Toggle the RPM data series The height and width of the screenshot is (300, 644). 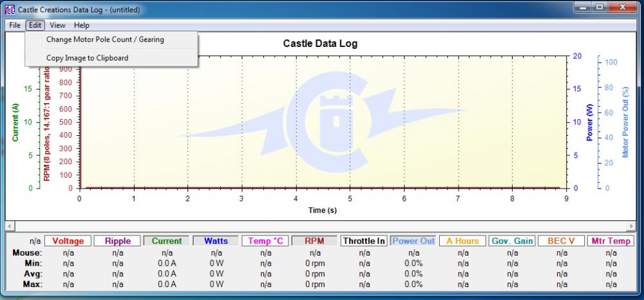pyautogui.click(x=315, y=241)
